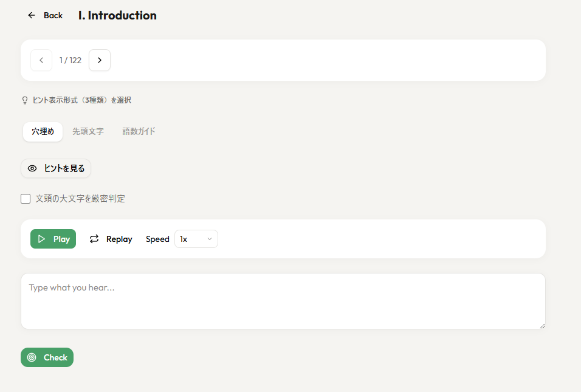Image resolution: width=581 pixels, height=392 pixels.
Task: Click the Replay loop arrows icon
Action: point(94,239)
